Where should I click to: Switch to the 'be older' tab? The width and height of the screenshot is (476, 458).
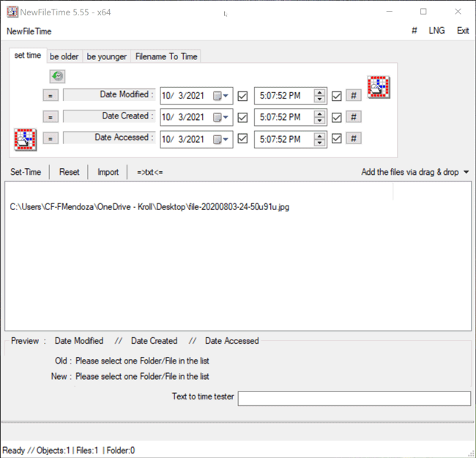click(x=64, y=56)
